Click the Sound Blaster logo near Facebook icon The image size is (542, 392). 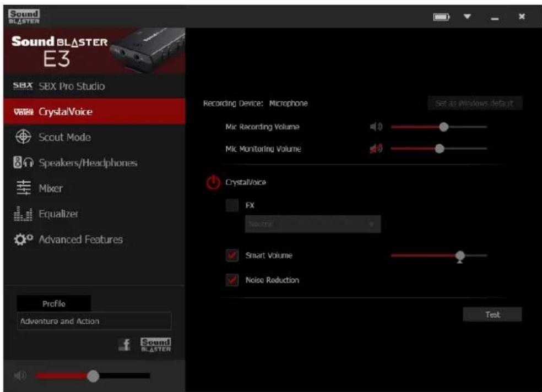155,345
